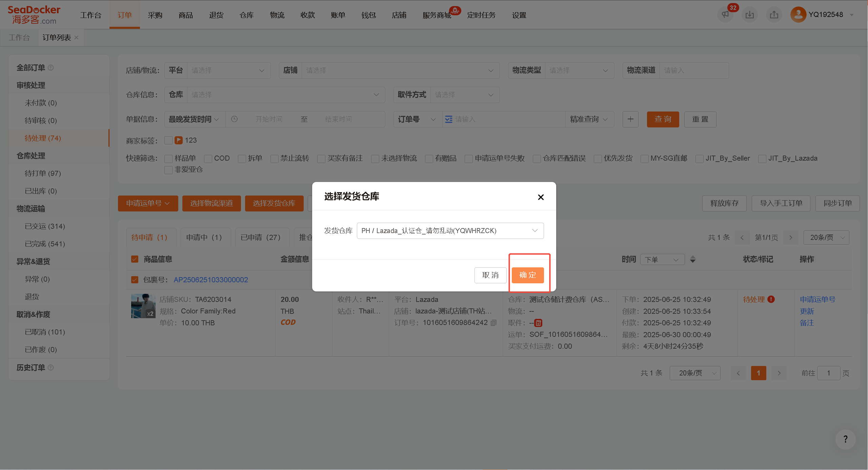Click the time sort arrows icon
Viewport: 868px width, 470px height.
click(693, 260)
